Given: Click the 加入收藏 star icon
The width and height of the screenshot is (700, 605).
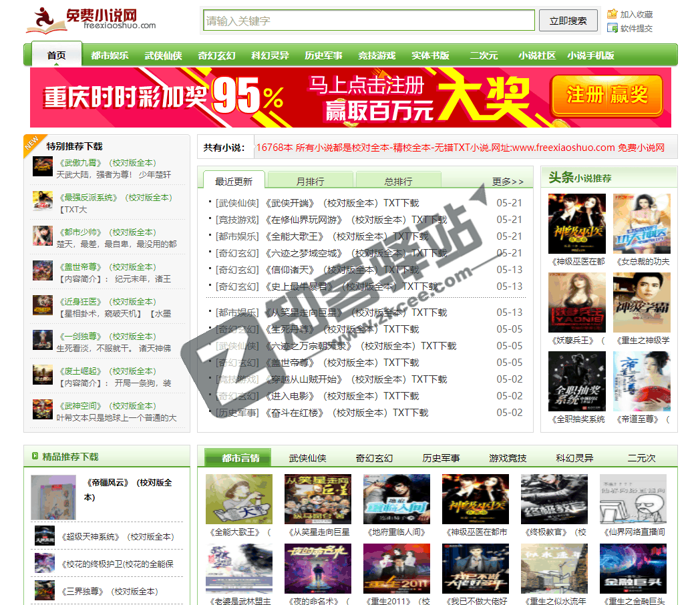Looking at the screenshot, I should [x=613, y=15].
